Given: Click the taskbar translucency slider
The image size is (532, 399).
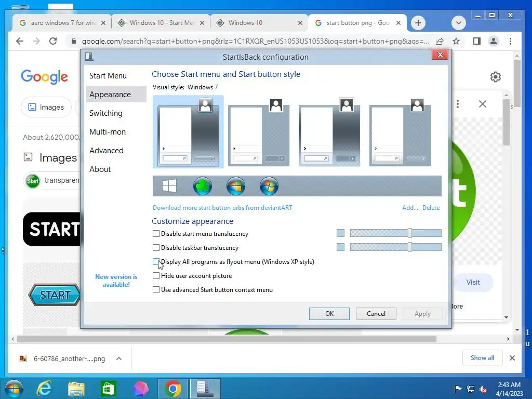Looking at the screenshot, I should [395, 247].
